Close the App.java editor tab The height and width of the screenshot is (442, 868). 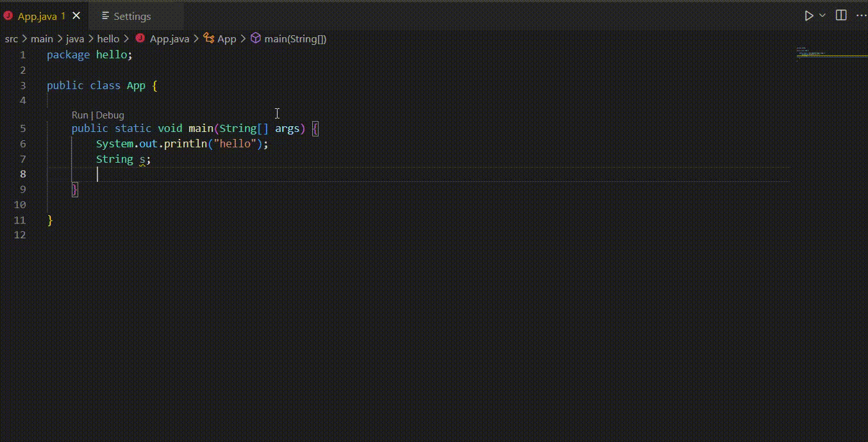click(x=76, y=16)
